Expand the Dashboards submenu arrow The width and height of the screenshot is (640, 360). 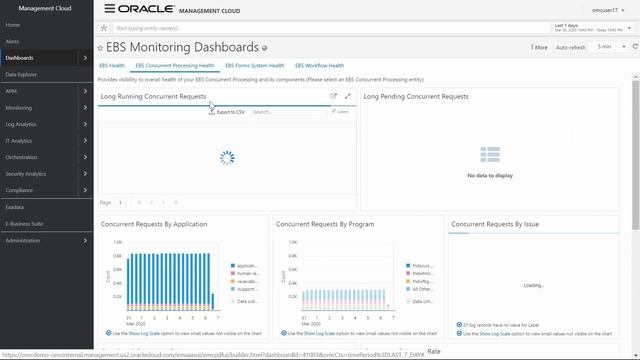[85, 58]
